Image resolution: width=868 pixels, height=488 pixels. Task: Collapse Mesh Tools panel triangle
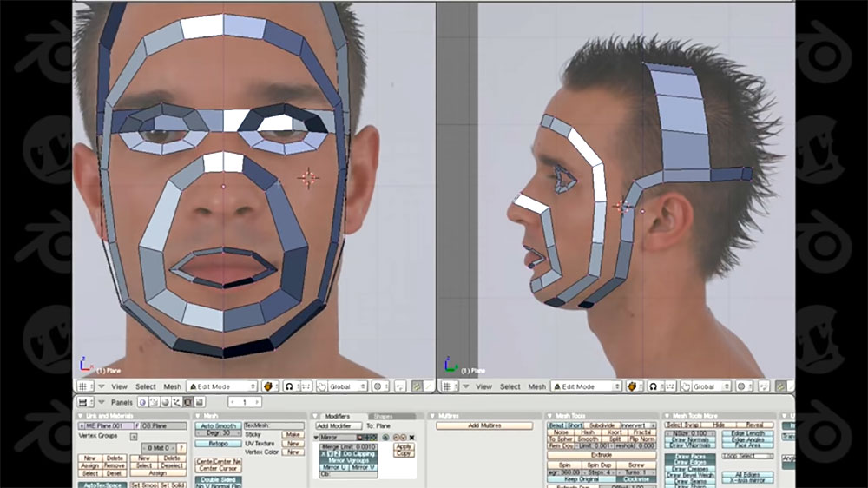(x=549, y=415)
